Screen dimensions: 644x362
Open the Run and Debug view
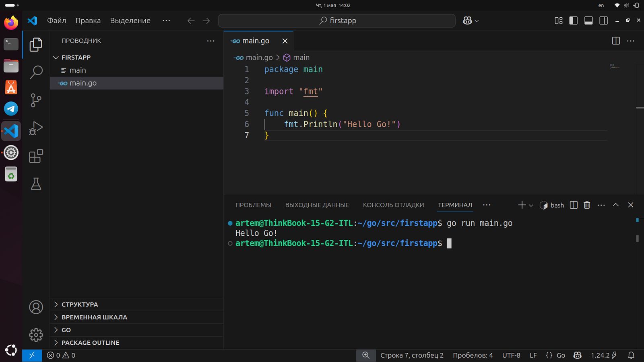pos(36,128)
